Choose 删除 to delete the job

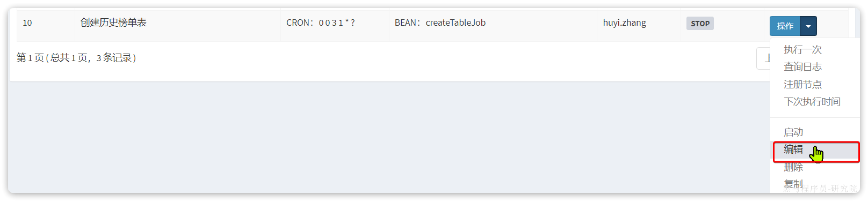(793, 167)
